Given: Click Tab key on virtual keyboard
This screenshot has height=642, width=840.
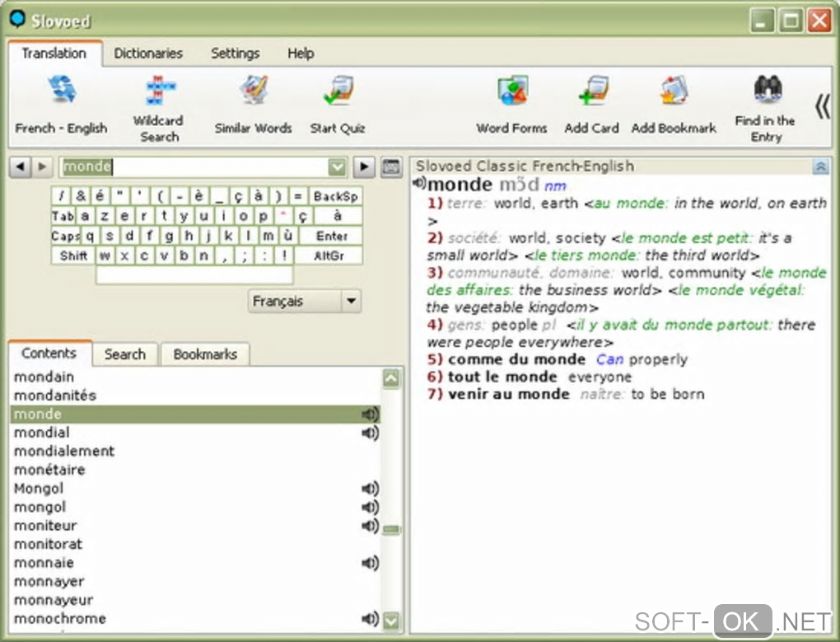Looking at the screenshot, I should (63, 216).
